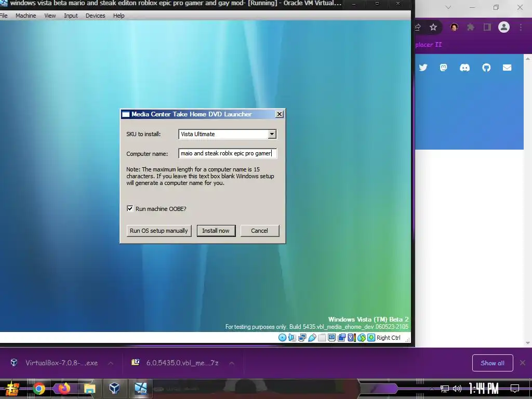The width and height of the screenshot is (532, 399).
Task: Open the VirtualBox-7.0.8 exe download item
Action: (61, 363)
